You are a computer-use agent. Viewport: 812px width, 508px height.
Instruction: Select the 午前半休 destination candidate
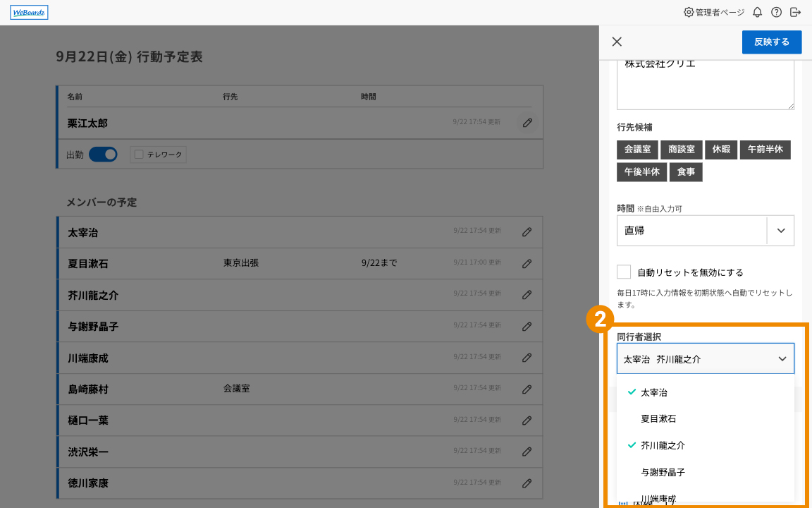click(x=765, y=150)
